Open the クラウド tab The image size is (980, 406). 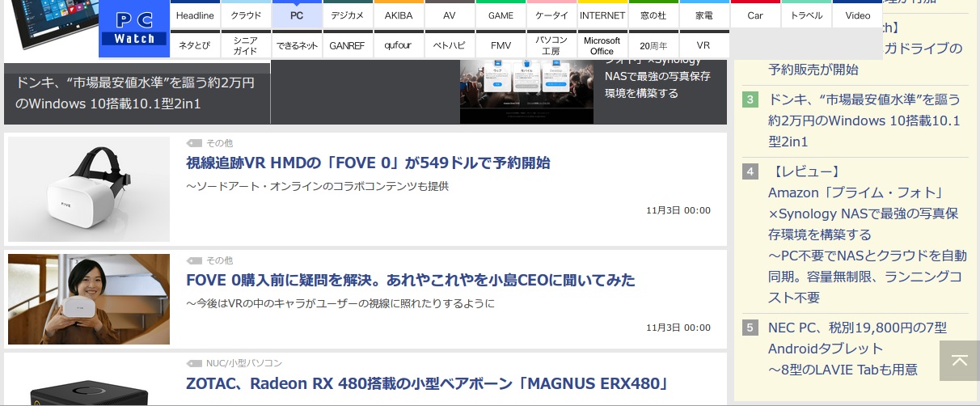[246, 15]
